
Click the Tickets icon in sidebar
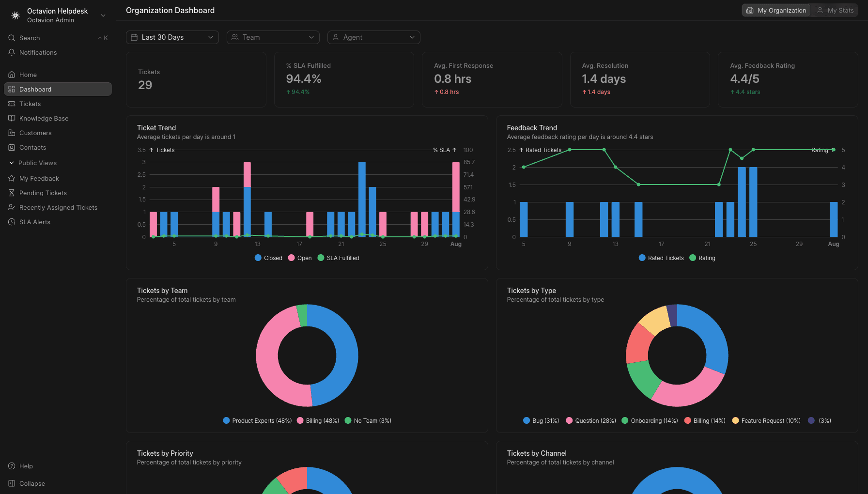click(x=12, y=104)
